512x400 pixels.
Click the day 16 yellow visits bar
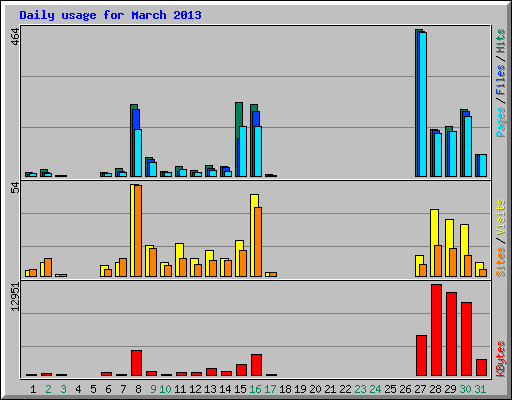pos(253,235)
